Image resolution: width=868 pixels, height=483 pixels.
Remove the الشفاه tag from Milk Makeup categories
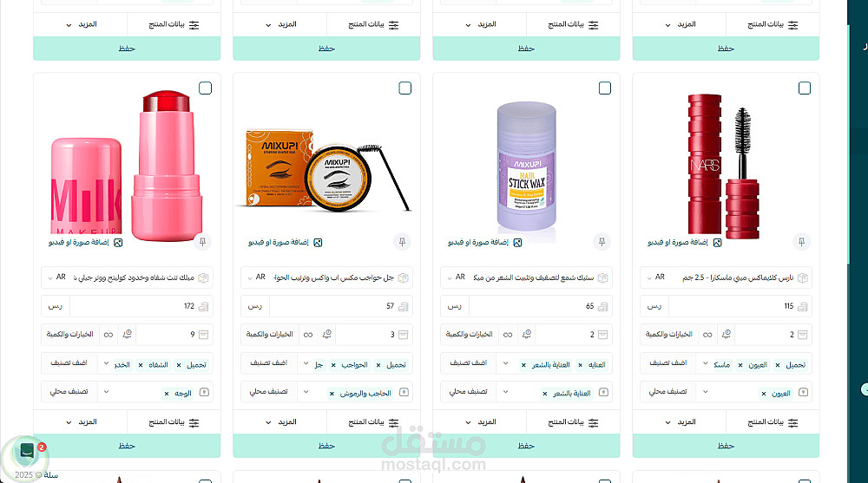click(141, 365)
